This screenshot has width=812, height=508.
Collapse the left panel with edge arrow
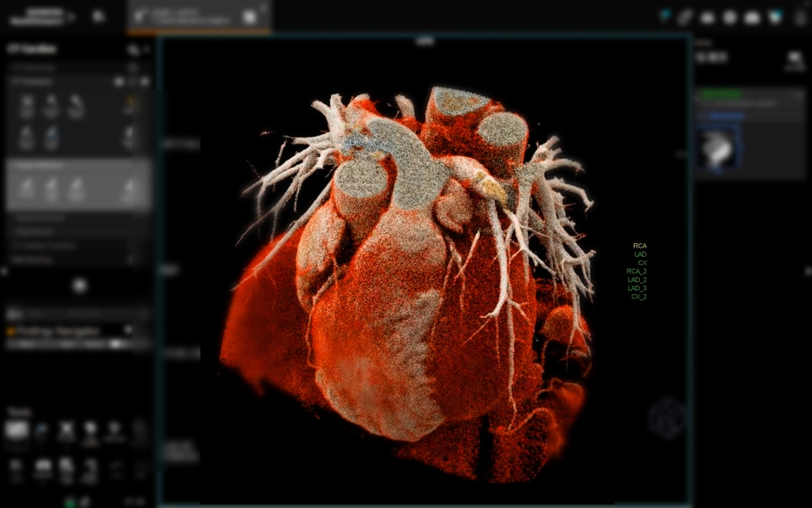(x=4, y=271)
